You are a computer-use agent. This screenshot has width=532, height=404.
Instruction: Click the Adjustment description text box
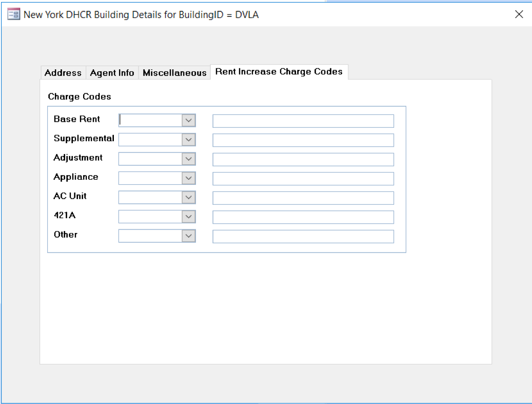click(303, 160)
